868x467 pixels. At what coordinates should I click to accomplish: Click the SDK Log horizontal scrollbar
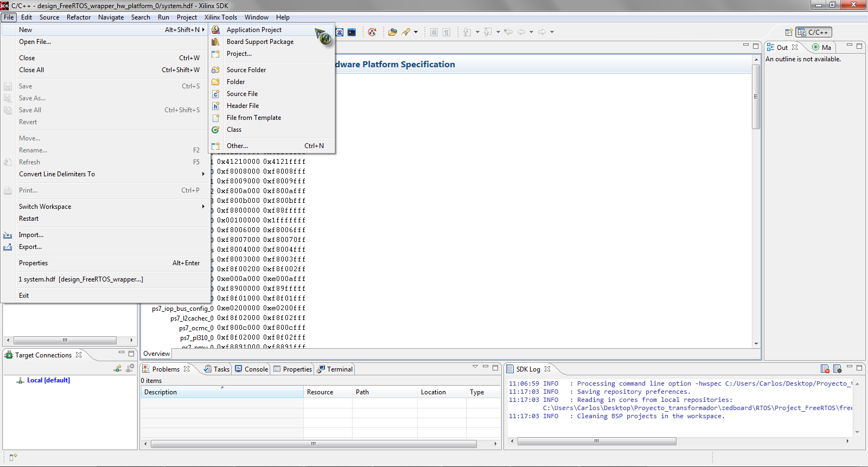point(597,441)
